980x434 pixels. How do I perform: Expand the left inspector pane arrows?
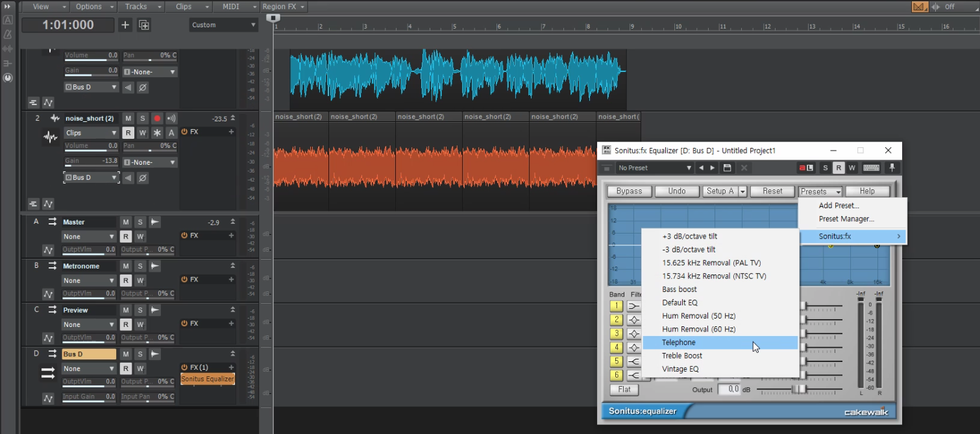click(8, 6)
